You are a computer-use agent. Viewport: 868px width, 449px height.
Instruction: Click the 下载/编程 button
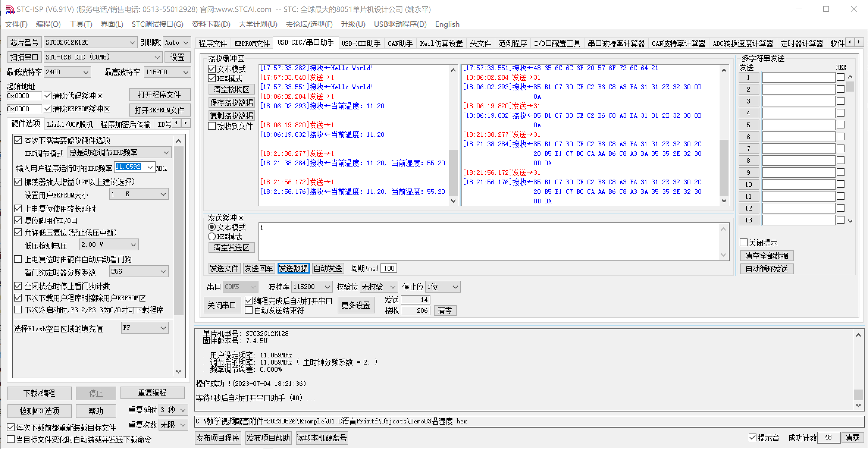click(40, 393)
